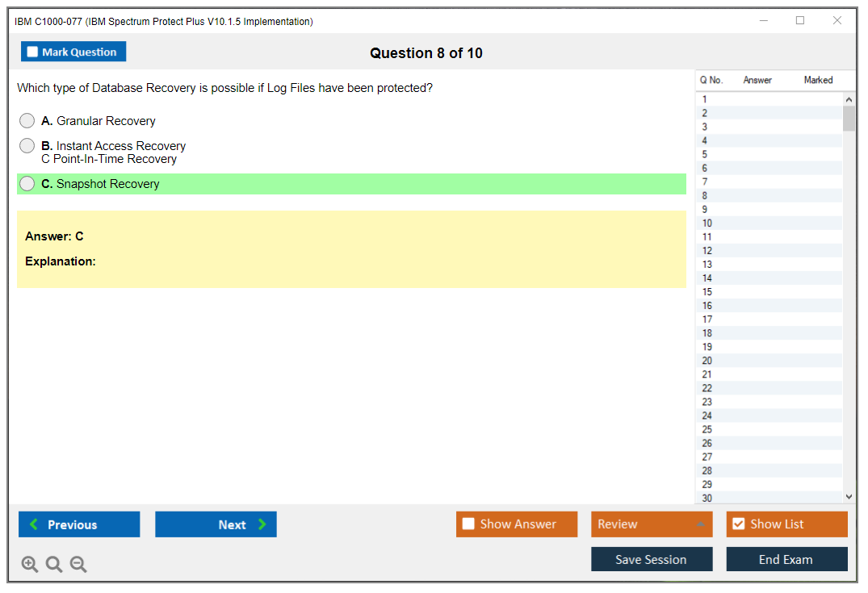
Task: Click the zoom in magnifier icon
Action: point(30,565)
